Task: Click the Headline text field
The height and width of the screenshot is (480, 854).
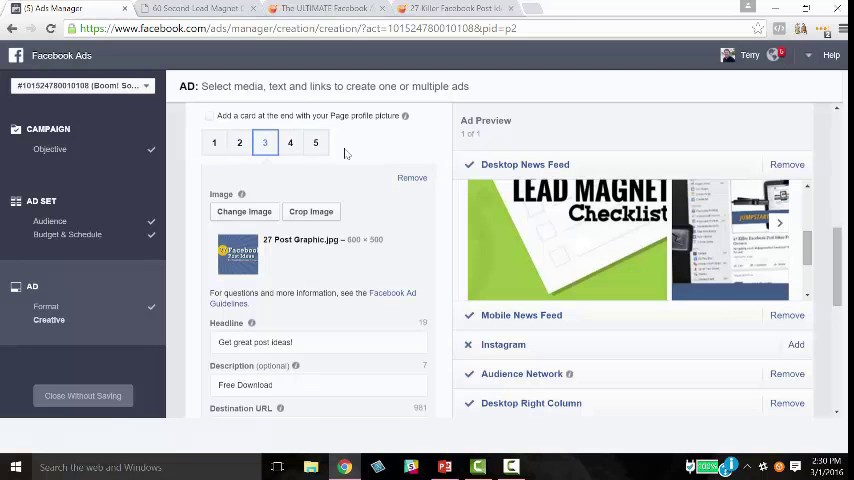Action: click(319, 342)
